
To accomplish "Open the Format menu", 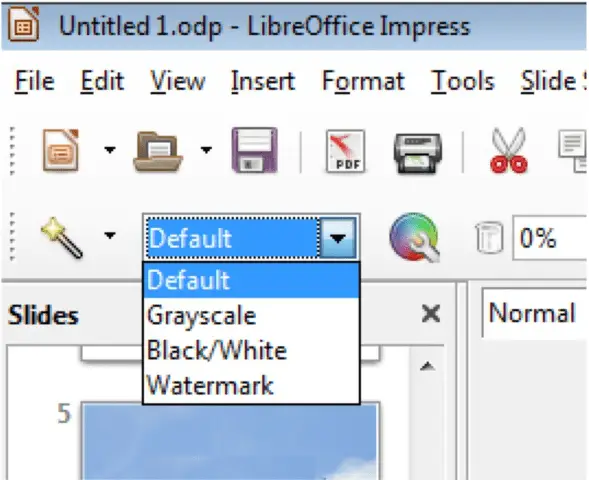I will [x=363, y=81].
